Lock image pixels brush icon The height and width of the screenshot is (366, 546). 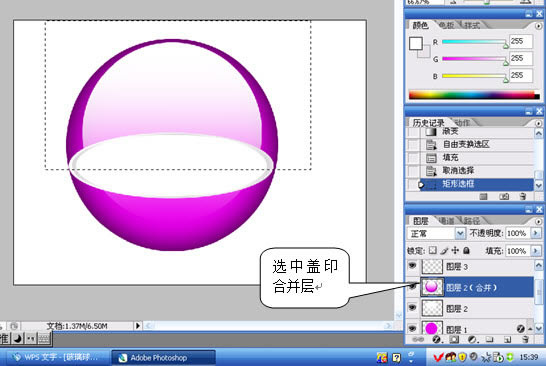(444, 250)
